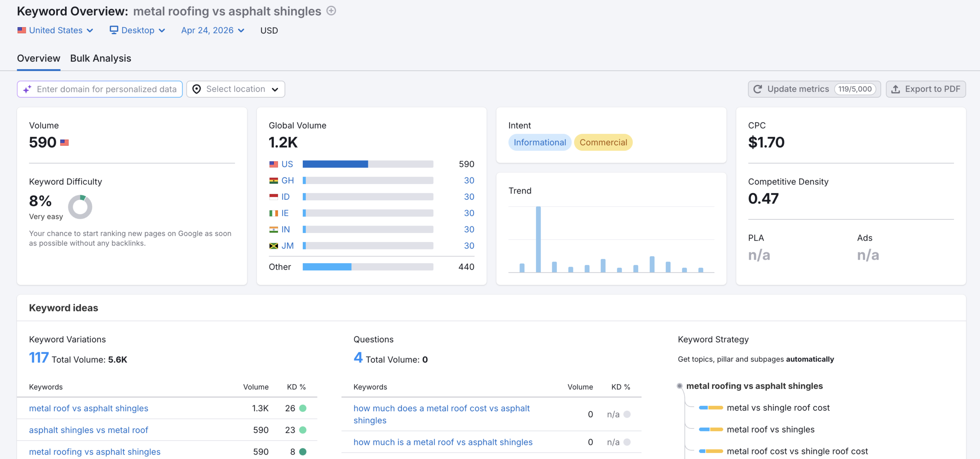The image size is (980, 459).
Task: Switch to the Bulk Analysis tab
Action: point(101,58)
